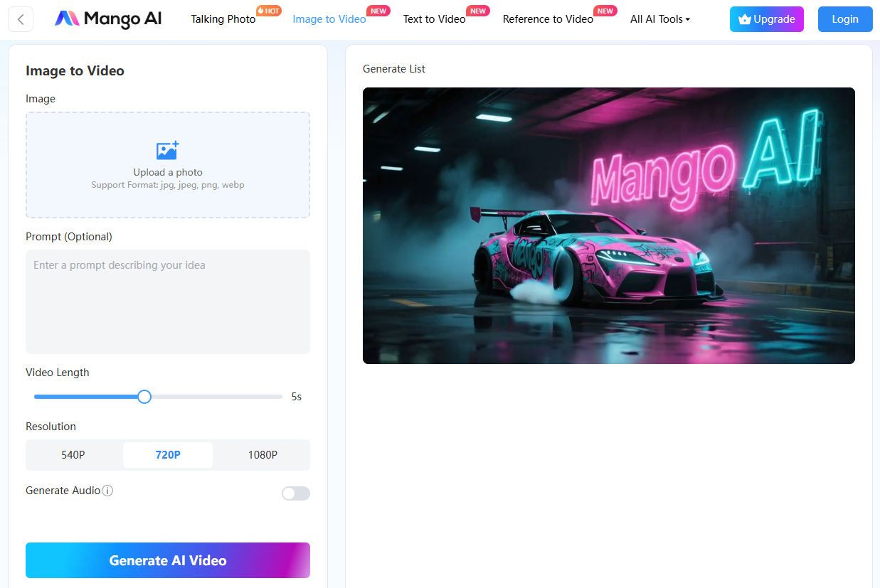Click the Generate AI Video button

pyautogui.click(x=168, y=560)
